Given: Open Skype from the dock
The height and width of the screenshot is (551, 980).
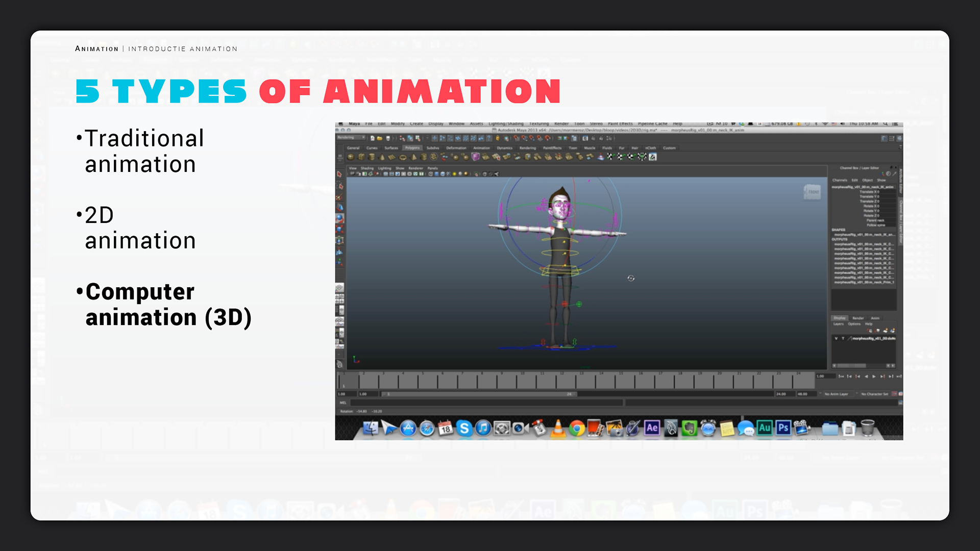Looking at the screenshot, I should click(464, 428).
